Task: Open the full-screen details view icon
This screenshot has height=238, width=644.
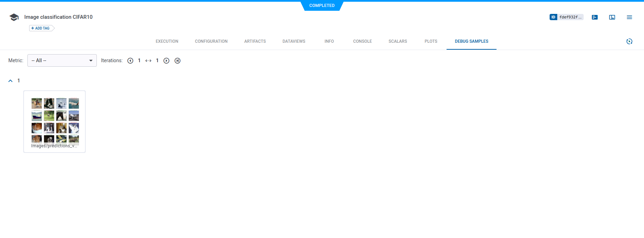Action: pos(612,17)
